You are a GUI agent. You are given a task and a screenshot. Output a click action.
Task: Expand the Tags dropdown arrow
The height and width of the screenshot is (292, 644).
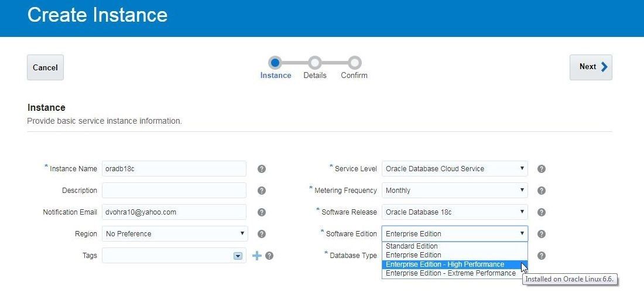[237, 256]
